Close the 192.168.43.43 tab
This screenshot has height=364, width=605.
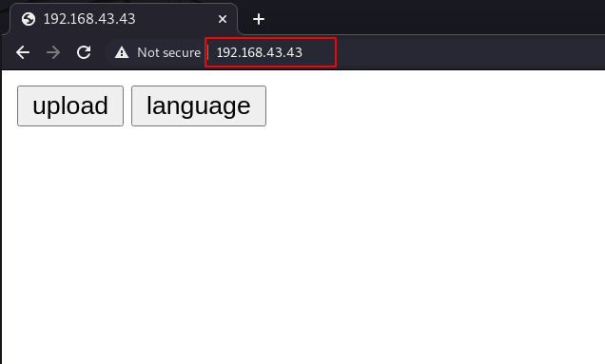point(223,19)
